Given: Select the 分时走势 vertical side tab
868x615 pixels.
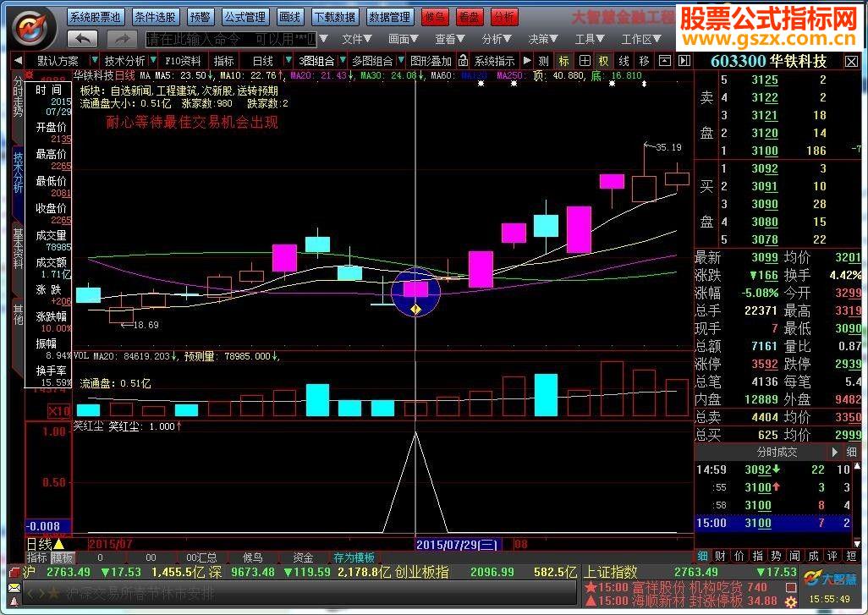Looking at the screenshot, I should coord(19,97).
